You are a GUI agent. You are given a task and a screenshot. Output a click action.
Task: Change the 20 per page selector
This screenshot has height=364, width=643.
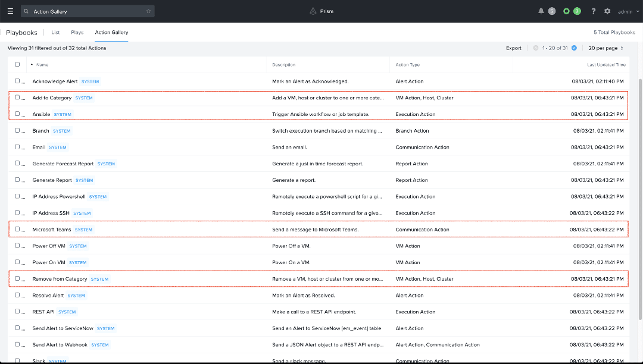pyautogui.click(x=605, y=48)
